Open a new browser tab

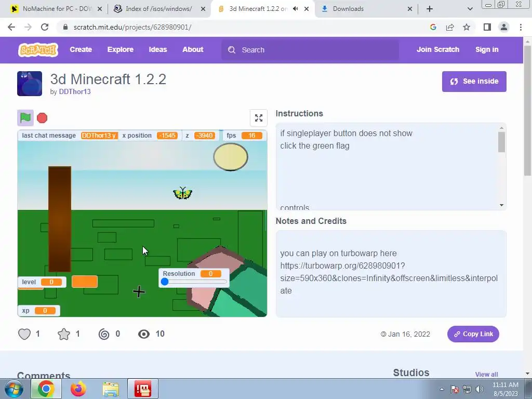coord(430,9)
